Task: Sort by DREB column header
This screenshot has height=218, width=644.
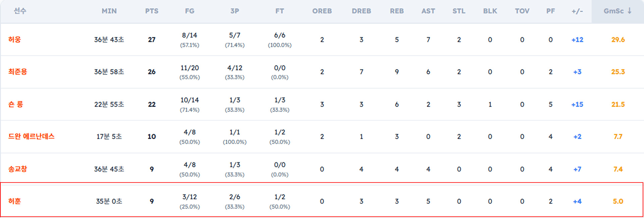Action: pos(361,11)
